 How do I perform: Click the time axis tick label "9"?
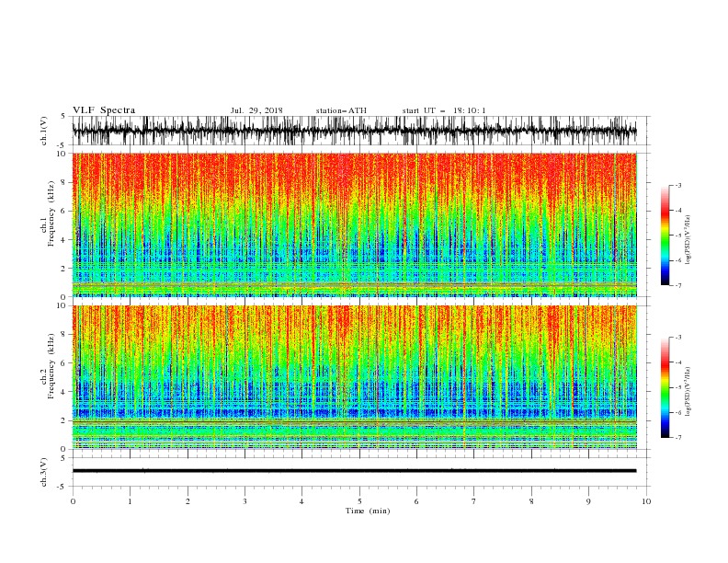click(x=588, y=501)
